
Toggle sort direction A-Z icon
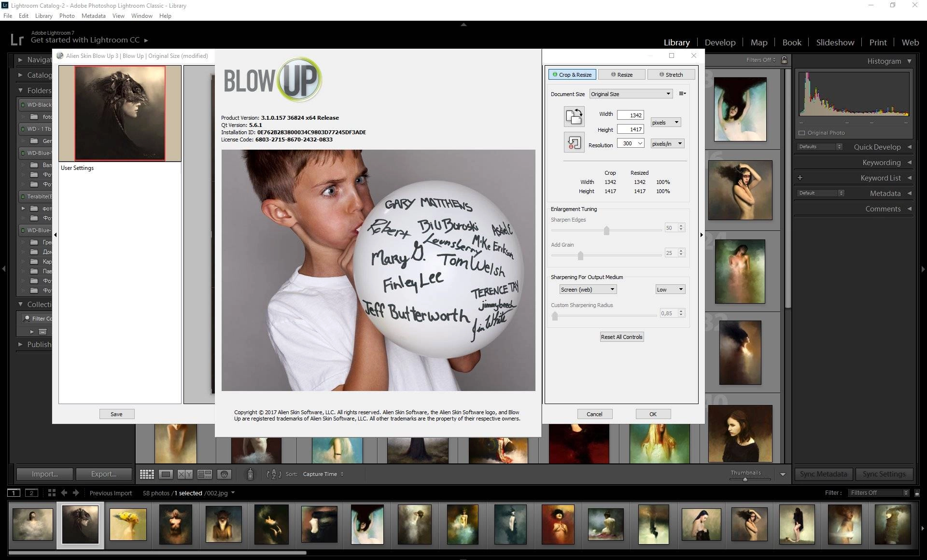(x=274, y=474)
